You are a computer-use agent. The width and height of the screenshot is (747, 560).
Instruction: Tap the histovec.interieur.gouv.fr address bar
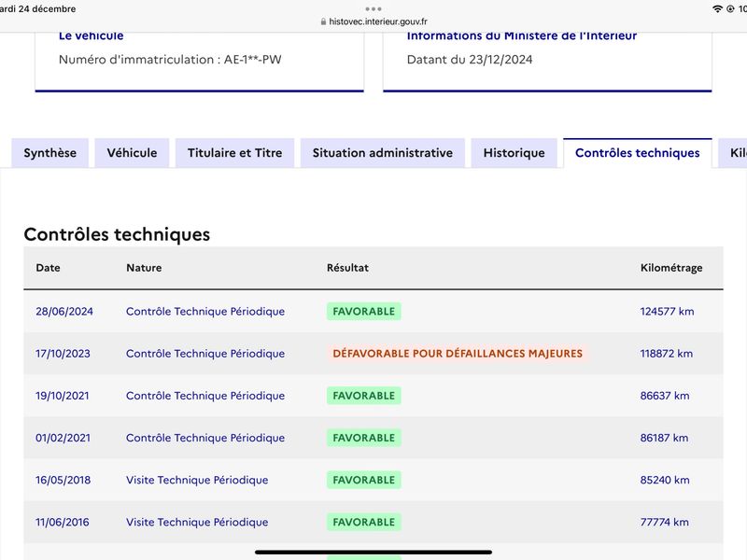click(373, 21)
